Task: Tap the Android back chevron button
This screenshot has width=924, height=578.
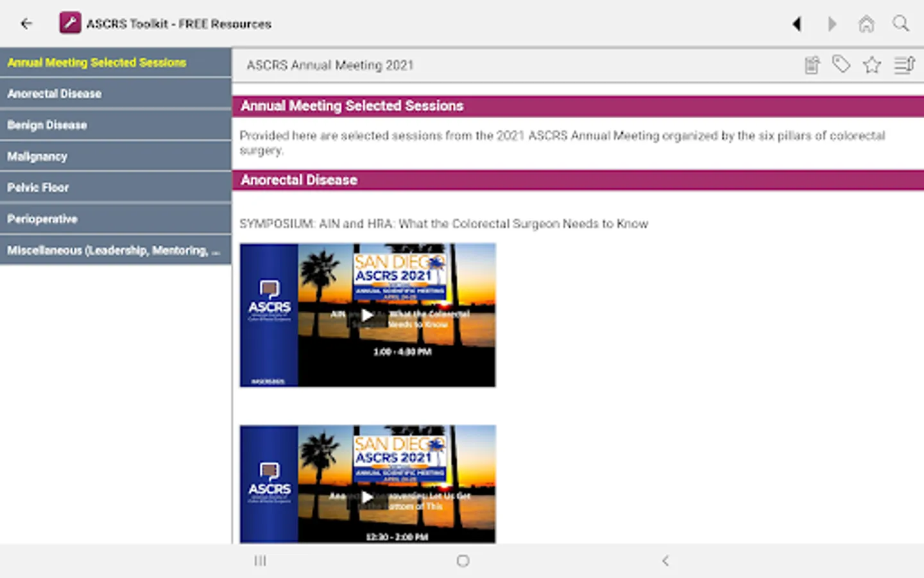Action: (665, 561)
